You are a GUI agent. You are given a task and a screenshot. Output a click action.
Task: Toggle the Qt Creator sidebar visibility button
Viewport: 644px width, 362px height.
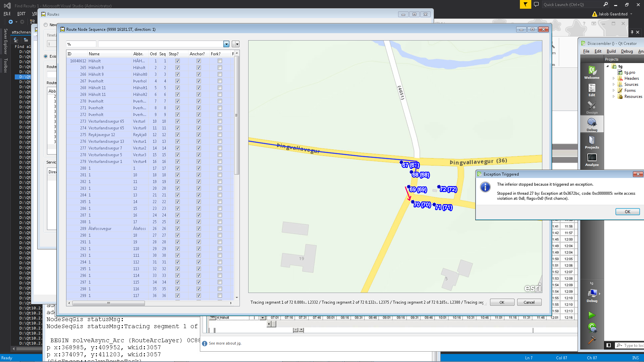coord(608,345)
